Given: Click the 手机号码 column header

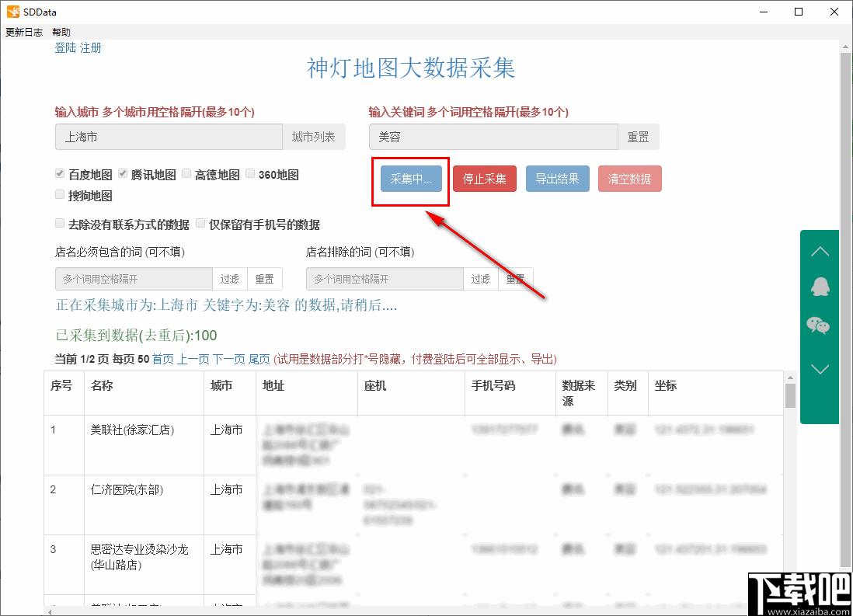Looking at the screenshot, I should pyautogui.click(x=510, y=393).
